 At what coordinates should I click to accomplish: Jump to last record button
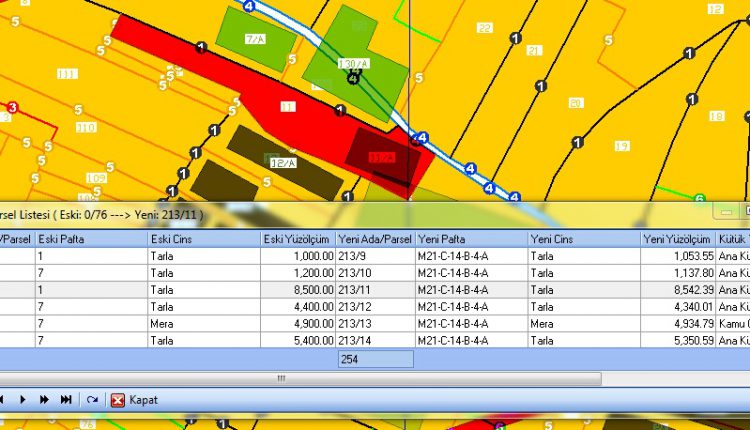[66, 400]
